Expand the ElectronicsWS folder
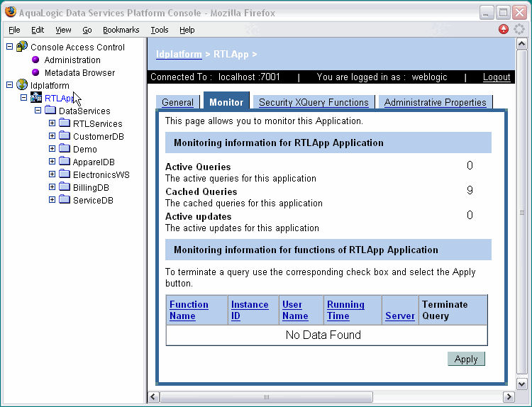The width and height of the screenshot is (532, 407). pos(52,174)
